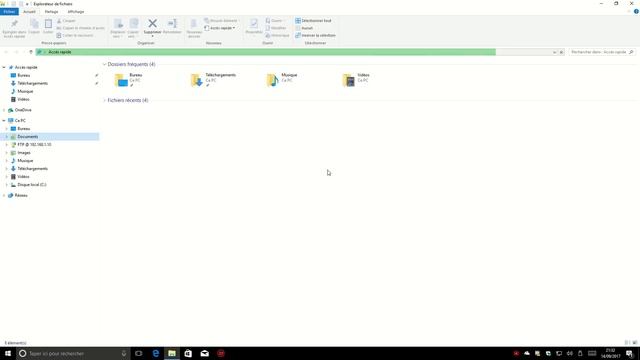Expand the Fichiers récents (4) section

104,100
